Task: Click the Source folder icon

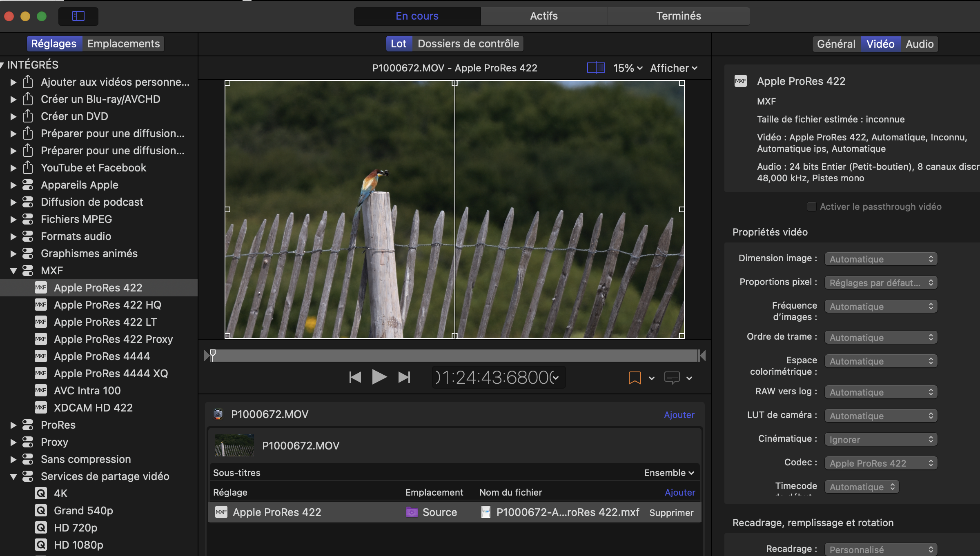Action: click(412, 512)
